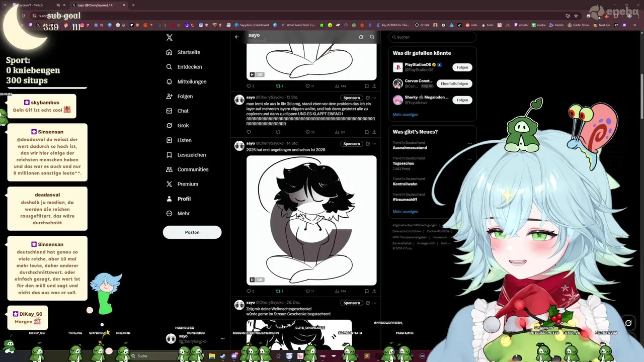Open Chat in the sidebar
The height and width of the screenshot is (362, 644).
point(177,111)
